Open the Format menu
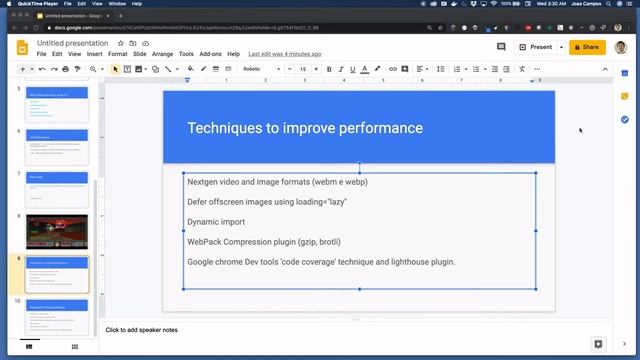Image resolution: width=640 pixels, height=360 pixels. (118, 54)
